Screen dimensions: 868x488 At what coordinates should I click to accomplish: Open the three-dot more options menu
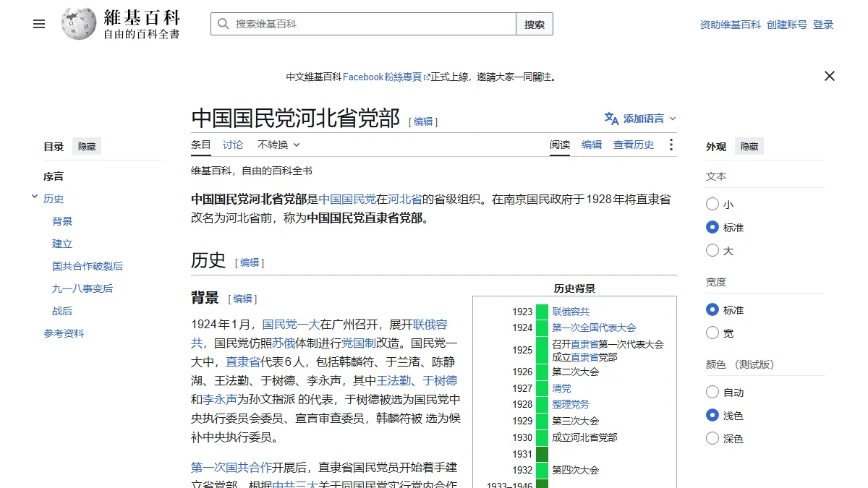point(671,145)
